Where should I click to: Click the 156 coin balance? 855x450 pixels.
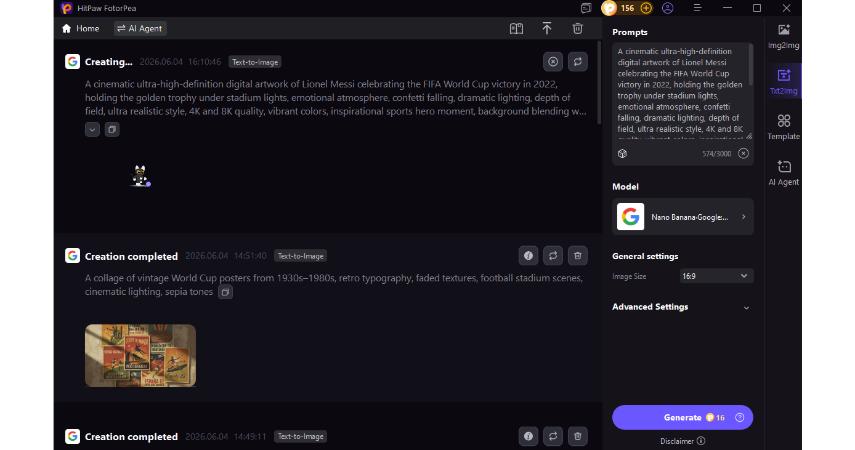(627, 8)
